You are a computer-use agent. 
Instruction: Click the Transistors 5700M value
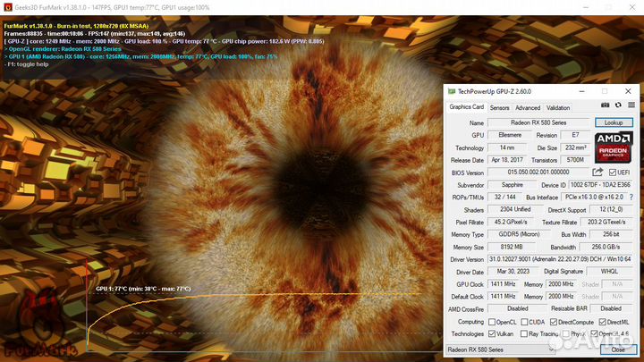[x=575, y=160]
